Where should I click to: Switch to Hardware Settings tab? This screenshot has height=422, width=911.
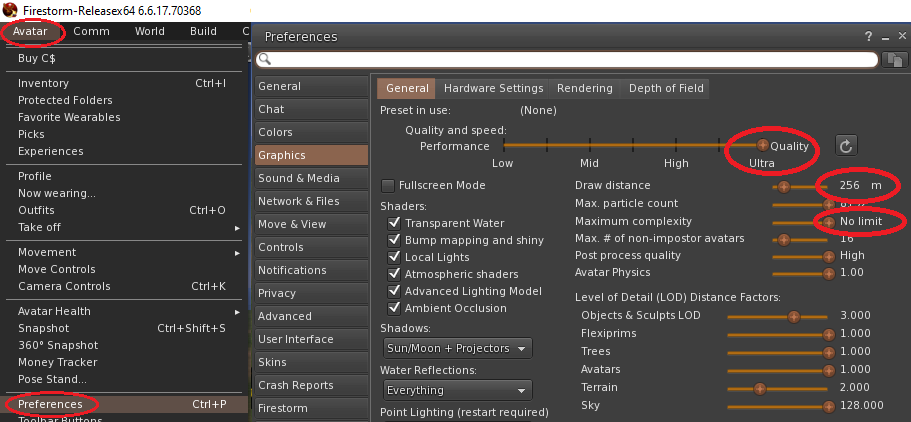(x=493, y=88)
